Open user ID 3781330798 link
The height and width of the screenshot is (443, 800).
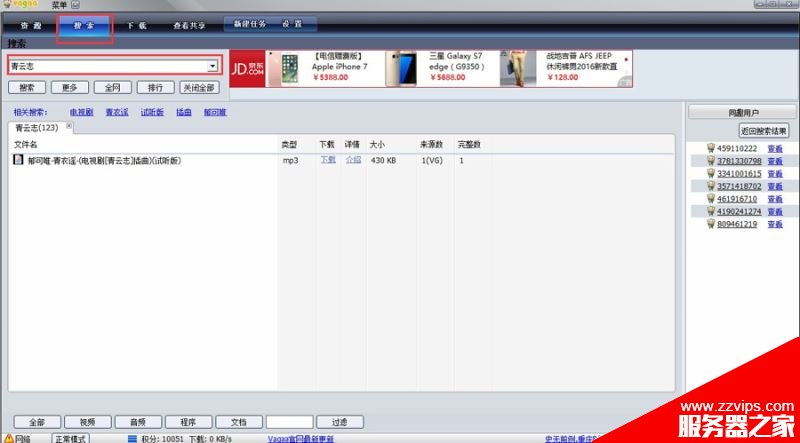pos(739,161)
